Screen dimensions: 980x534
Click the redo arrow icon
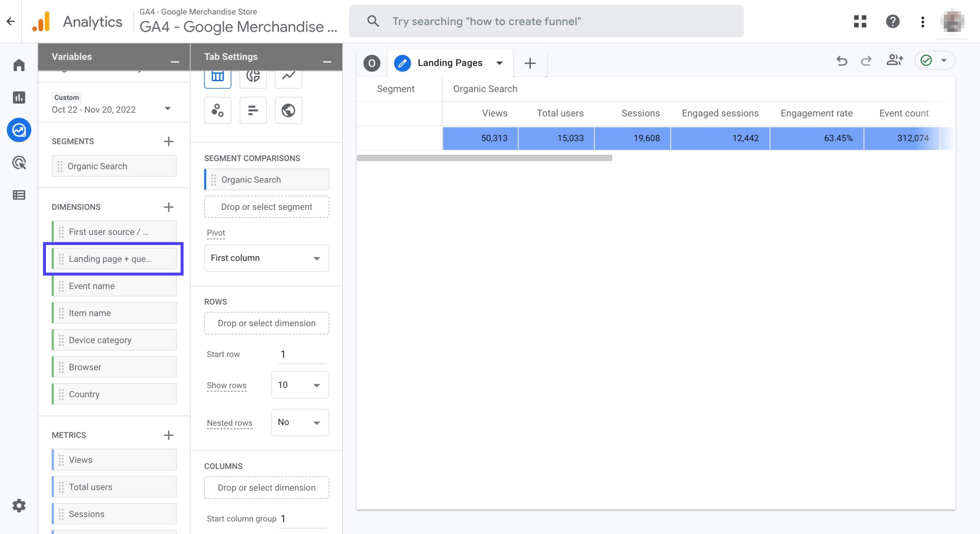point(866,61)
